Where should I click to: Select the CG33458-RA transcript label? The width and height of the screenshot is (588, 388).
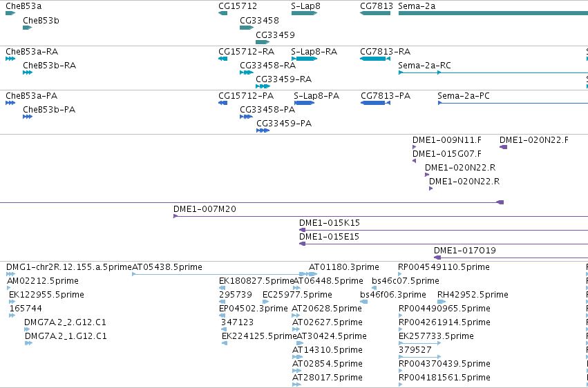click(268, 66)
